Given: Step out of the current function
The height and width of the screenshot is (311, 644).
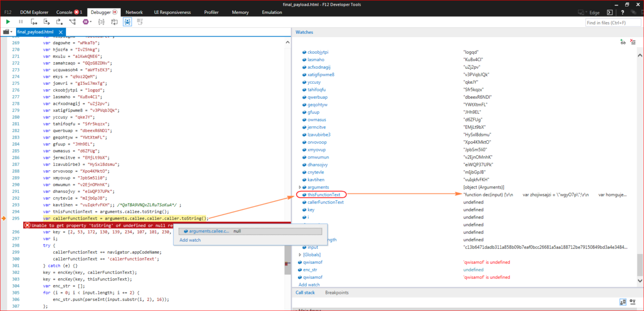Looking at the screenshot, I should pyautogui.click(x=60, y=21).
